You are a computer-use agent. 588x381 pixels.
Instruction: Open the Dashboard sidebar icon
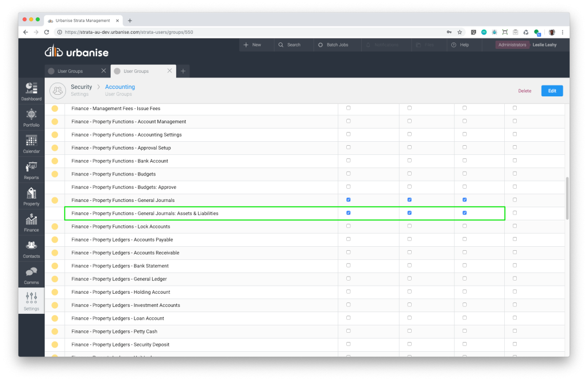[x=31, y=91]
